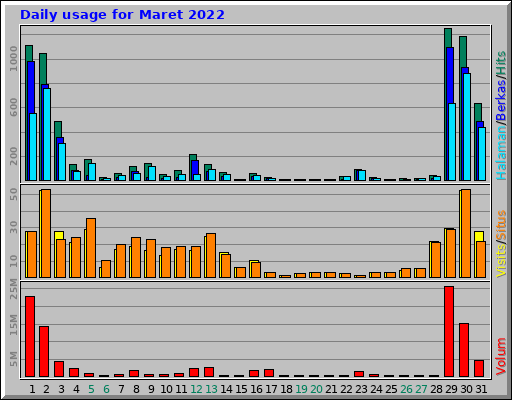The image size is (512, 400).
Task: Select the "Halaman" legend label
Action: pos(501,152)
